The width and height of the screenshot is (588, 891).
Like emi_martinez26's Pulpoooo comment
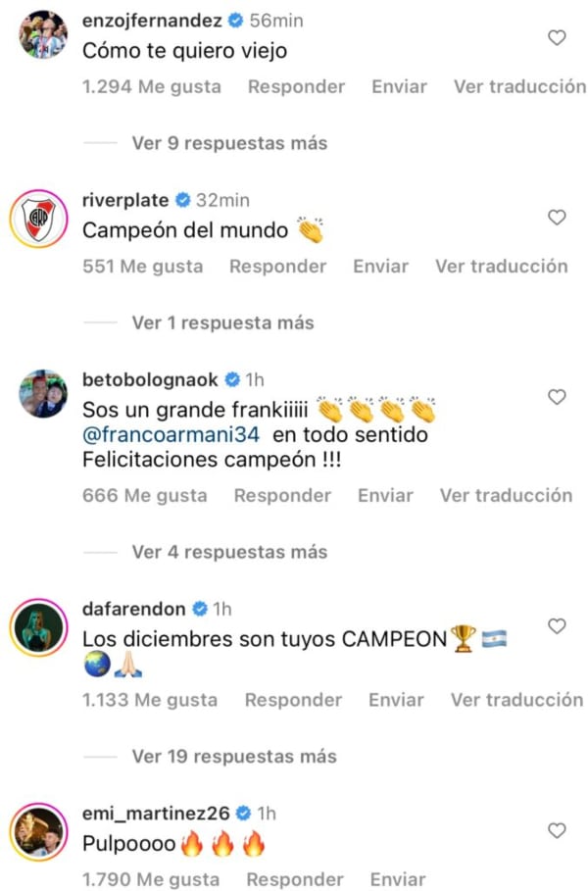557,831
